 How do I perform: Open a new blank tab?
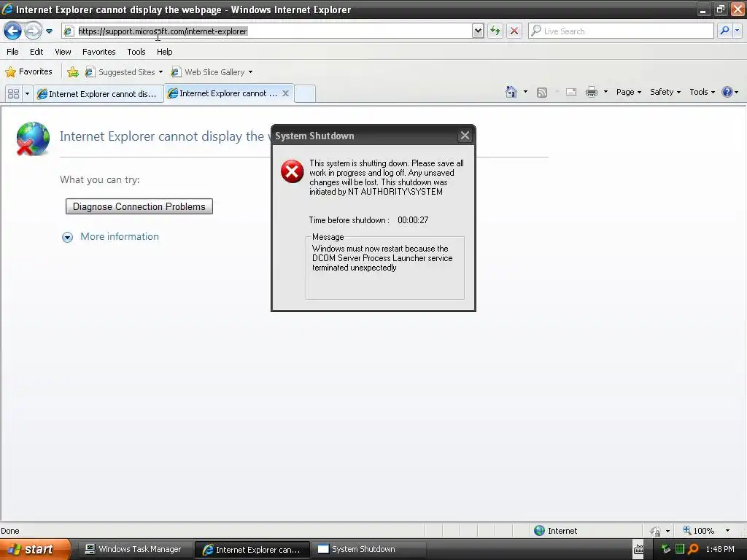click(x=305, y=93)
